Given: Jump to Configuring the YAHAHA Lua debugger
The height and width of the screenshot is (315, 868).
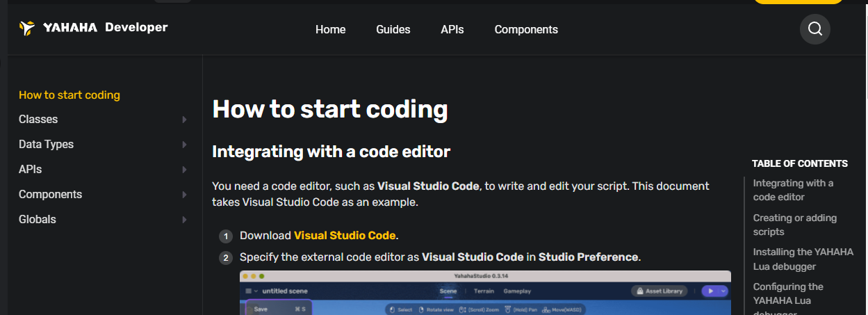Looking at the screenshot, I should click(x=788, y=300).
